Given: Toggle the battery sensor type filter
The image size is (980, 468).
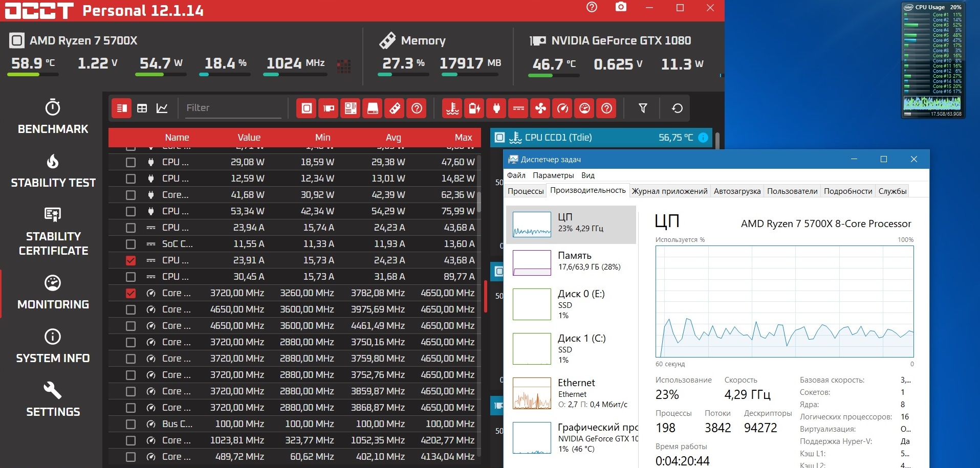Looking at the screenshot, I should (x=474, y=108).
